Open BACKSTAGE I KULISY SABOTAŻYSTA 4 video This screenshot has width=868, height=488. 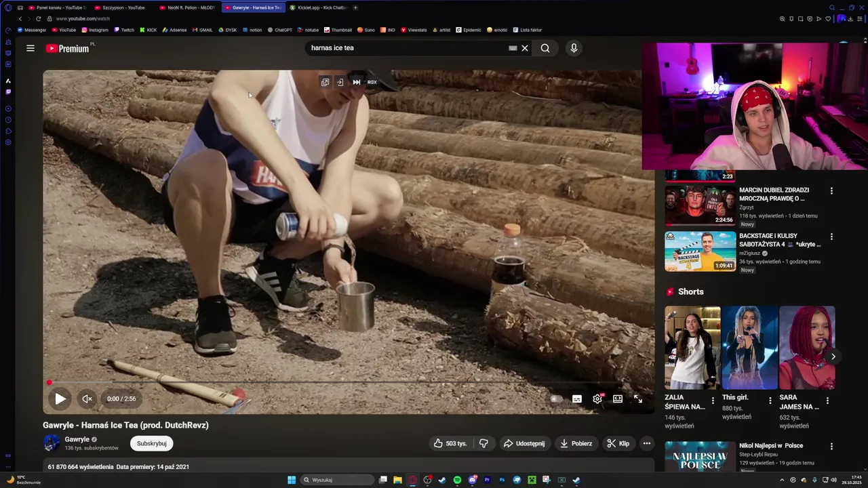pos(700,251)
